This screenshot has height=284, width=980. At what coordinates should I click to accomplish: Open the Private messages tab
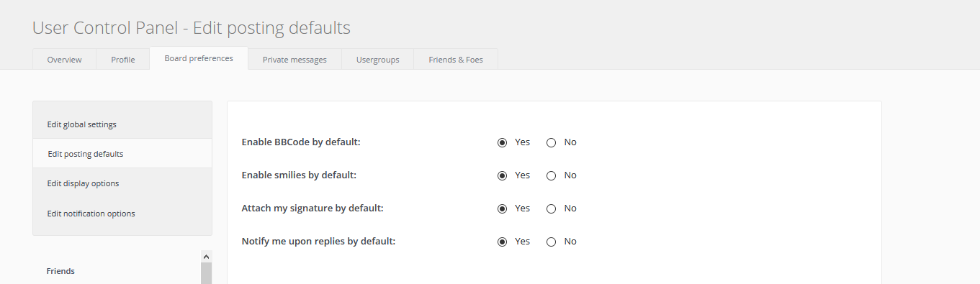click(x=295, y=59)
